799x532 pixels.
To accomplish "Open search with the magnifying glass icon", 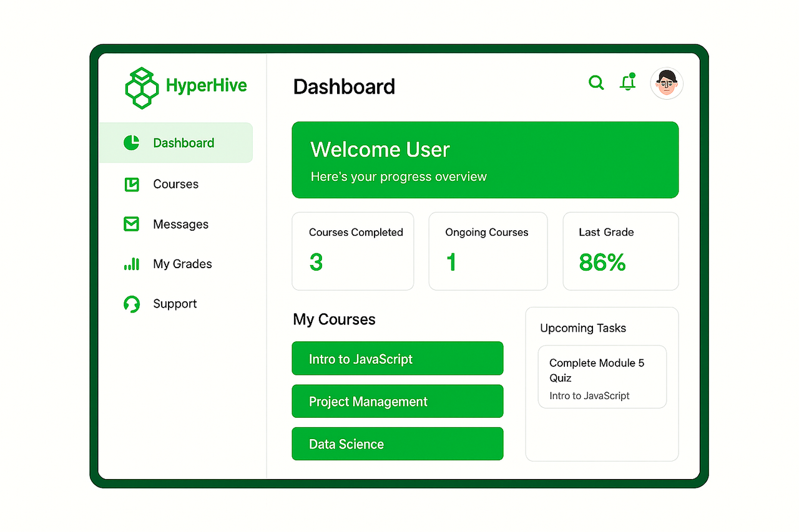I will [x=596, y=83].
